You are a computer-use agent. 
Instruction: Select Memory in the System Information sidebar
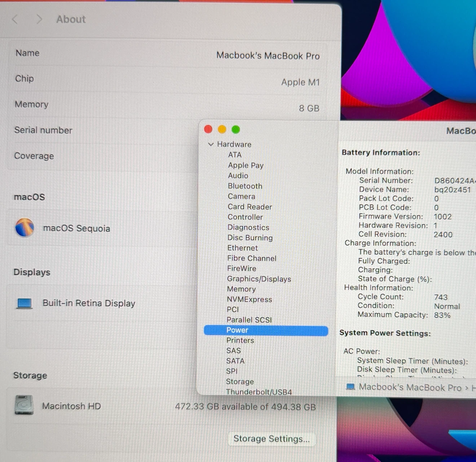click(x=241, y=289)
